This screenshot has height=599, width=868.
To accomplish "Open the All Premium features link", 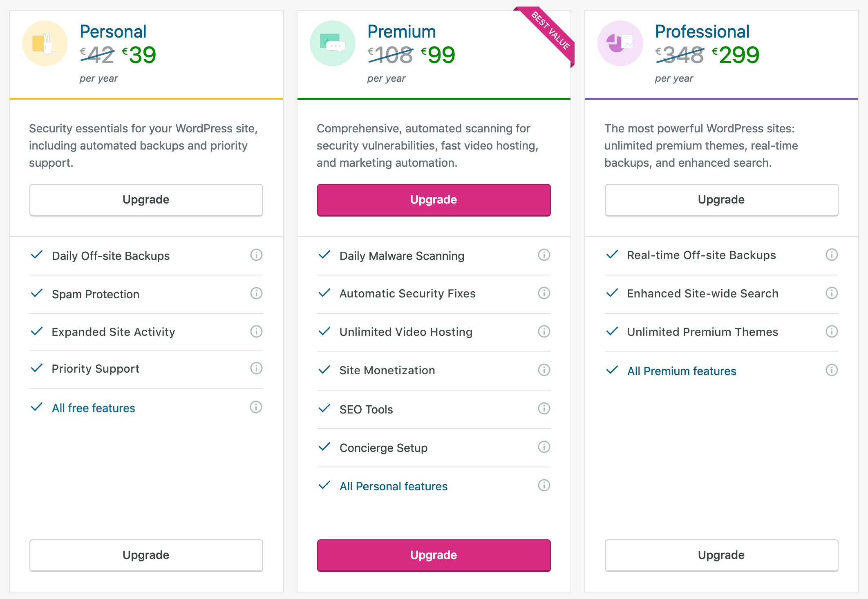I will pos(681,371).
